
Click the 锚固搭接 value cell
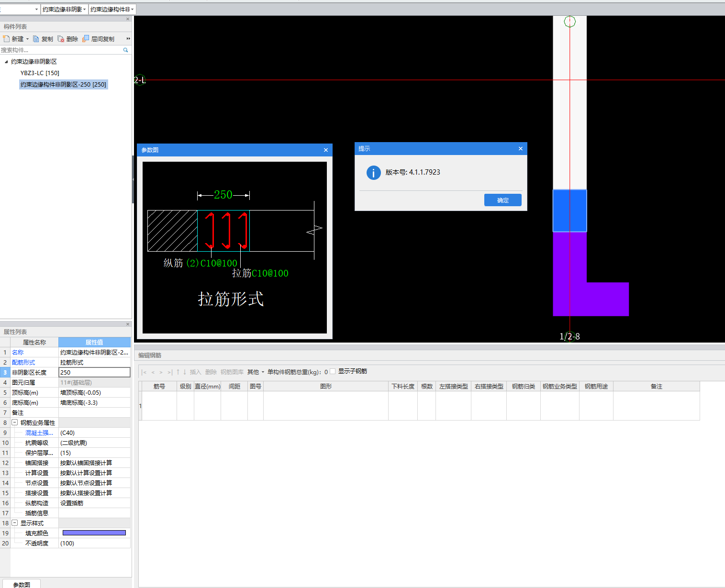(94, 463)
